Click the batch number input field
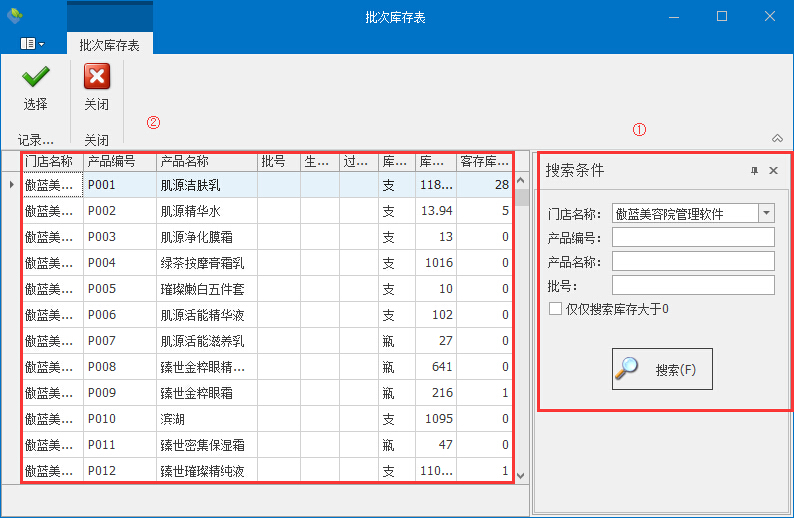This screenshot has width=794, height=518. tap(693, 285)
